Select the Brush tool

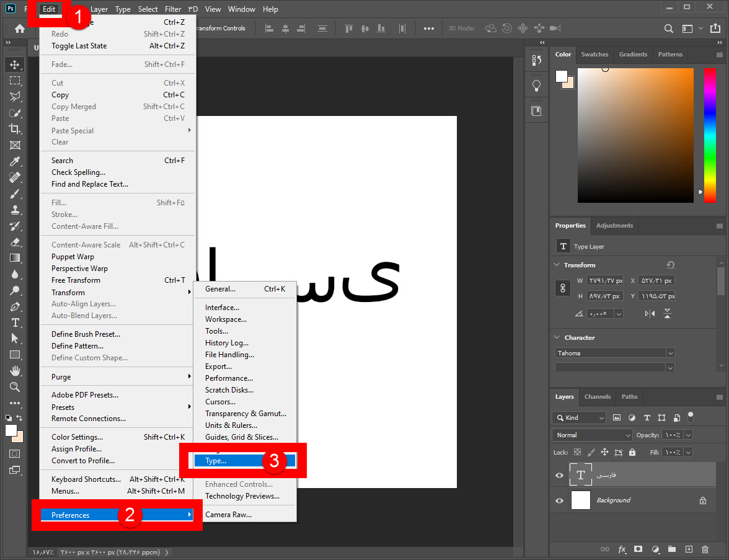pos(15,193)
